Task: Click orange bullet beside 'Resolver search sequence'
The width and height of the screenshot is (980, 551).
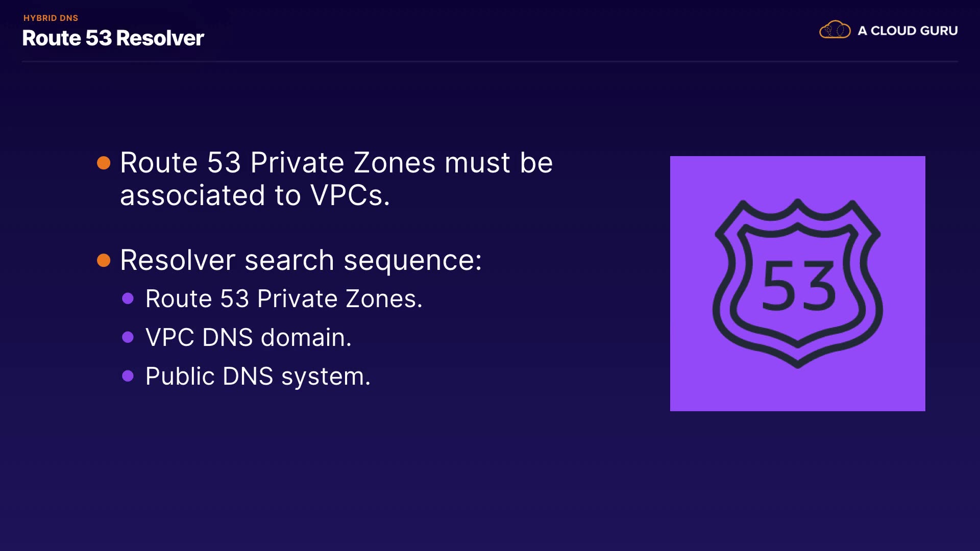Action: pos(104,260)
